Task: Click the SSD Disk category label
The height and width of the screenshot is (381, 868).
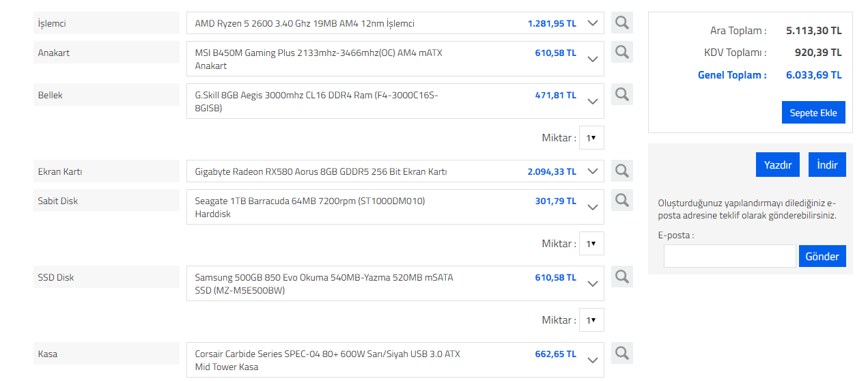Action: 107,277
